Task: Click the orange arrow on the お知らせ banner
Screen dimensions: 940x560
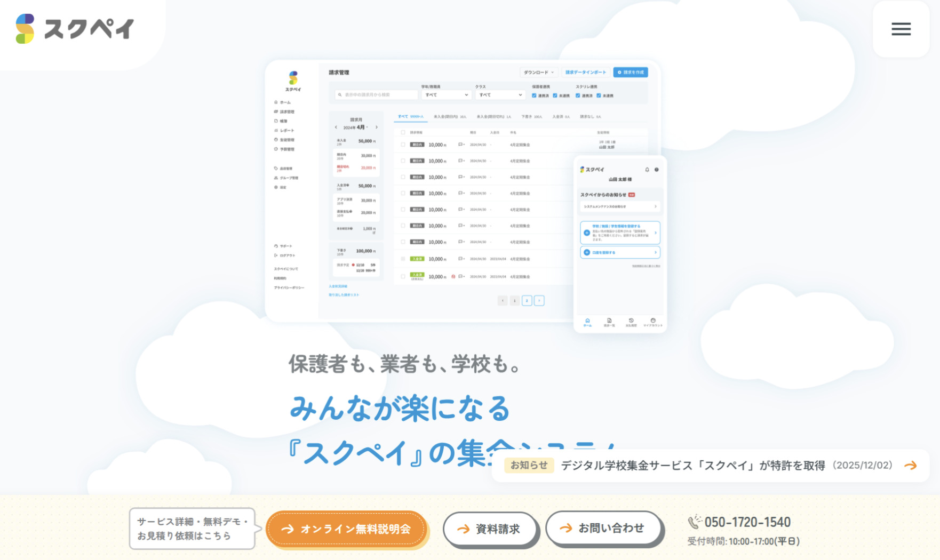Action: [x=911, y=466]
